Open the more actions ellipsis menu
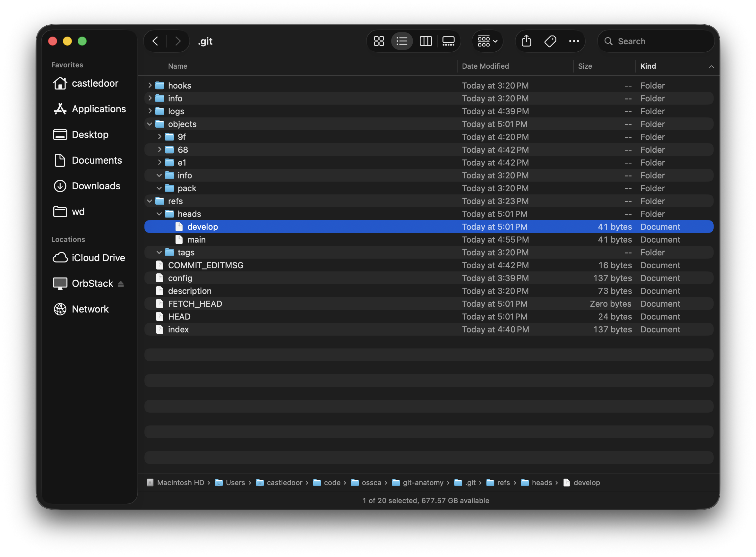This screenshot has width=756, height=557. coord(574,41)
